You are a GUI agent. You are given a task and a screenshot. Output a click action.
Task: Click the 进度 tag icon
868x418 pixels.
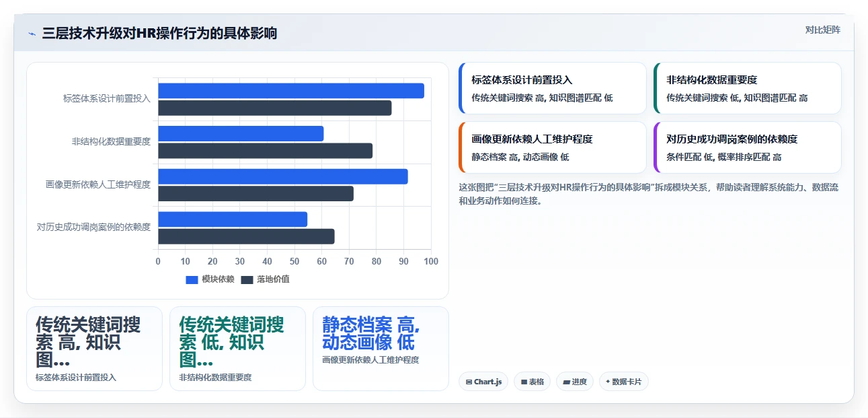pos(566,382)
